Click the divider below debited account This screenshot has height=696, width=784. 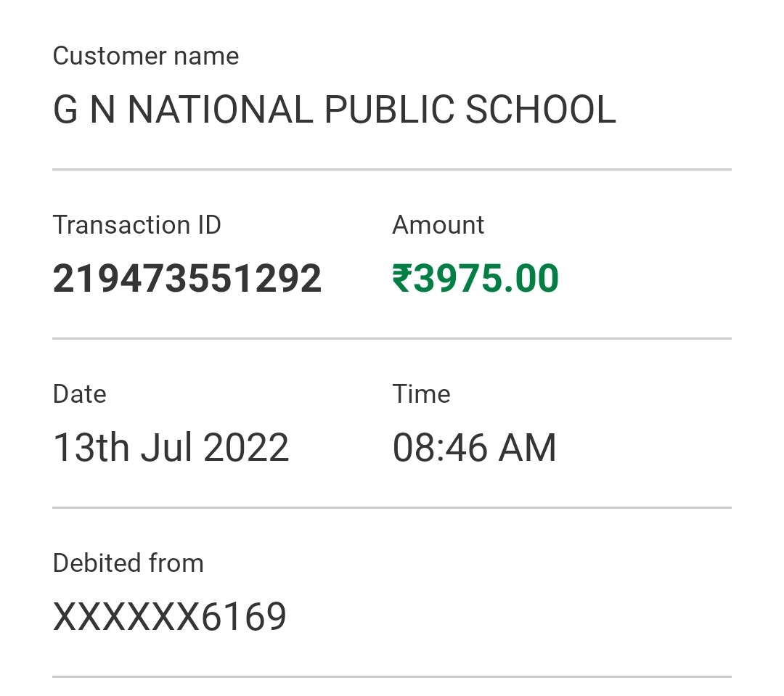tap(392, 677)
